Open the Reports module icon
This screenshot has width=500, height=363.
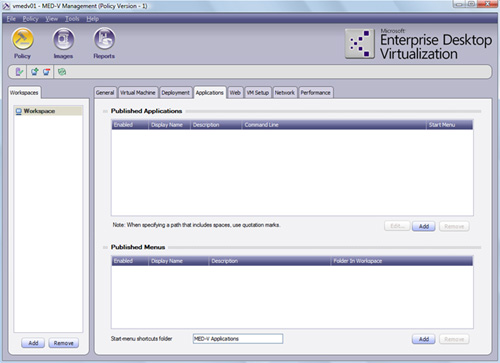pyautogui.click(x=104, y=39)
